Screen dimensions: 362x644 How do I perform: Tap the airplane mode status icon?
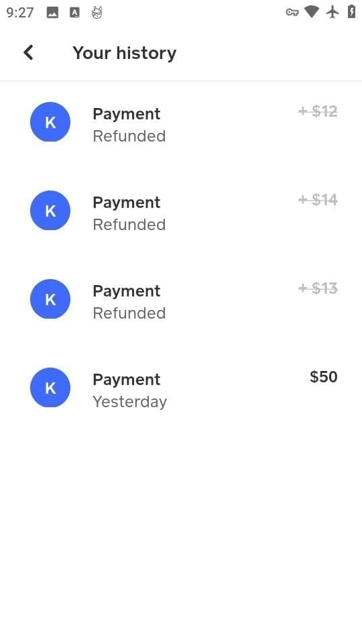(x=333, y=12)
